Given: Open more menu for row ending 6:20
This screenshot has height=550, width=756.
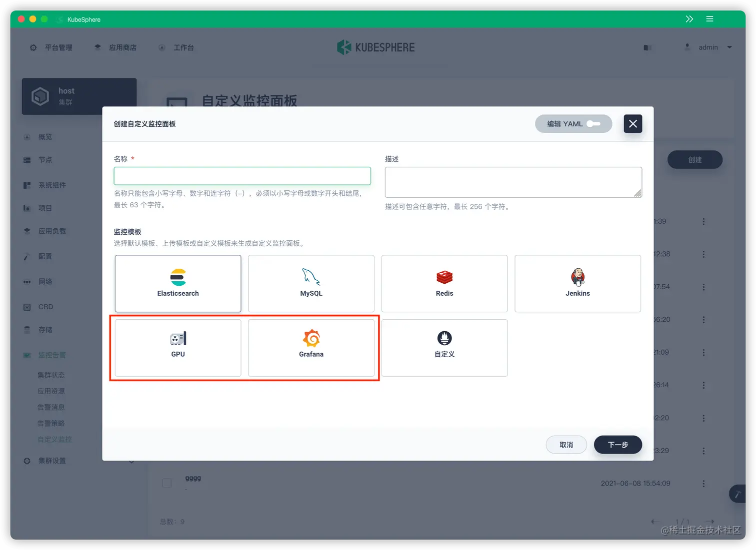Looking at the screenshot, I should tap(703, 320).
